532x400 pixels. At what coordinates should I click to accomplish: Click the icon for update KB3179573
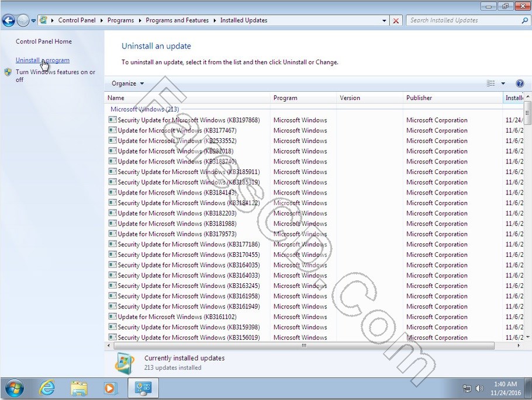112,234
